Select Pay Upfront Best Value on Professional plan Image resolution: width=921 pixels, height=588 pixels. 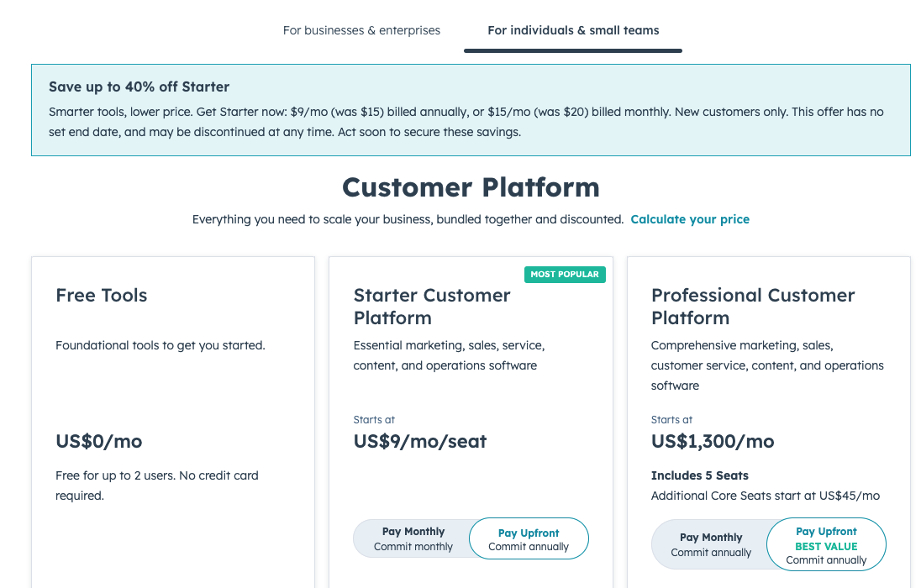826,545
